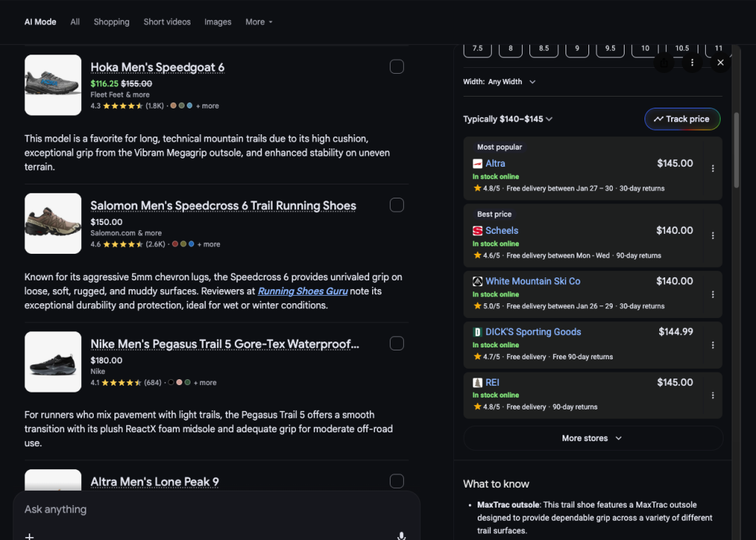Select shoe size 8
This screenshot has height=540, width=756.
tap(511, 48)
